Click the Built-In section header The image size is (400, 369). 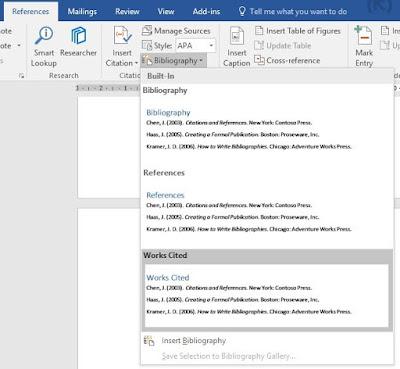point(267,76)
